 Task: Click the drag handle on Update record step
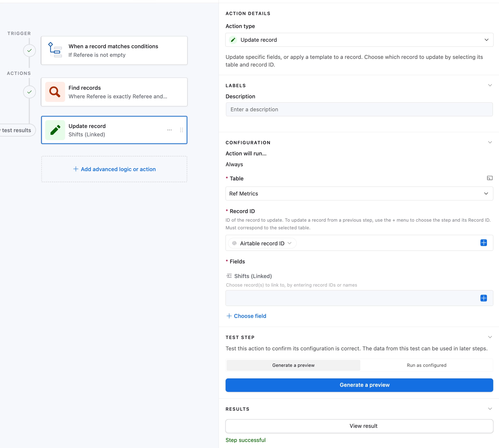(x=181, y=130)
